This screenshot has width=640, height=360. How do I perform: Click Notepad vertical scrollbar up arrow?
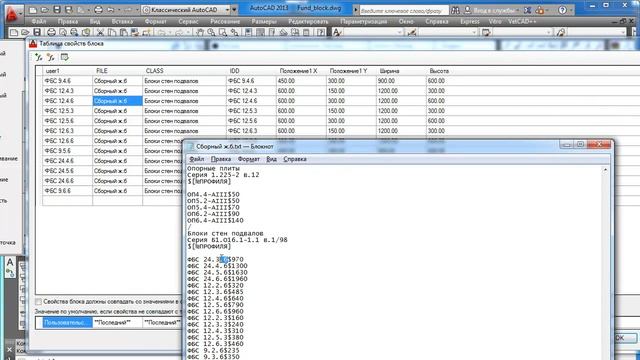605,170
